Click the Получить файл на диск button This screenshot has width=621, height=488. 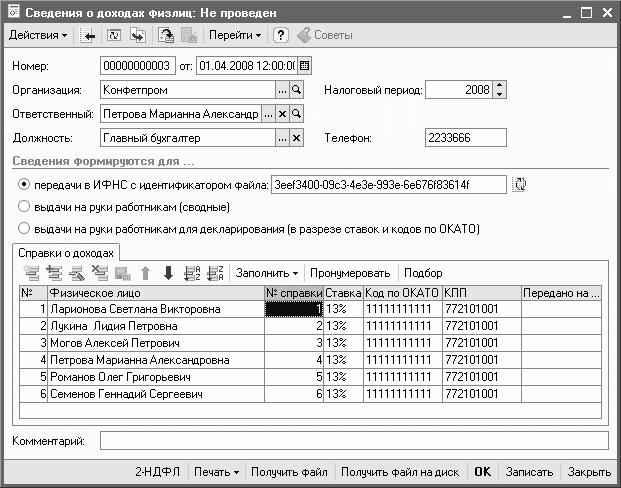(x=400, y=472)
